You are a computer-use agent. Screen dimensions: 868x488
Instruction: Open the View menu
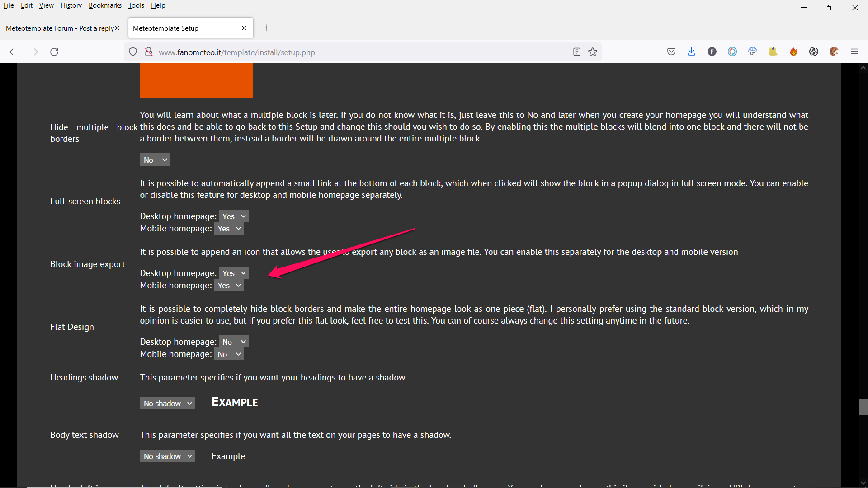tap(46, 5)
